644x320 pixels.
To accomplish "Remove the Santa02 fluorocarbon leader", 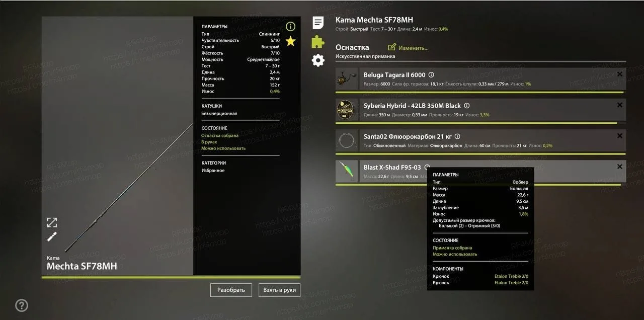I will (x=619, y=136).
